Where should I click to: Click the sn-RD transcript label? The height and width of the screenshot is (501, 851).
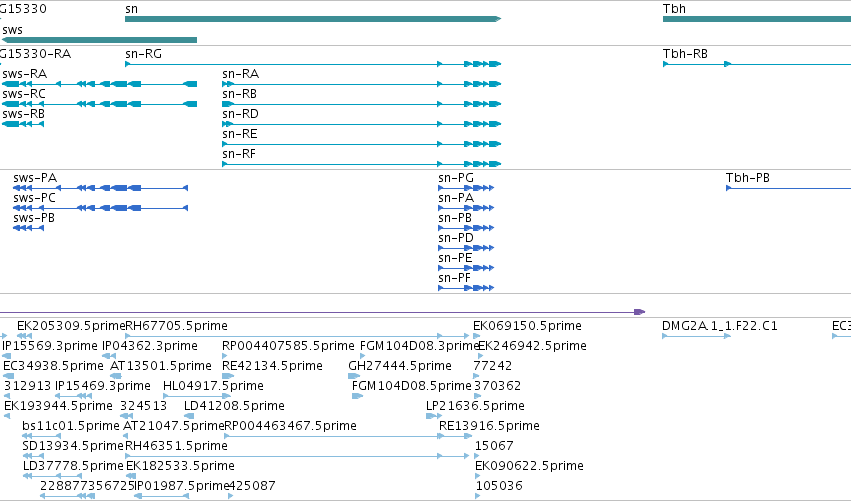click(240, 114)
